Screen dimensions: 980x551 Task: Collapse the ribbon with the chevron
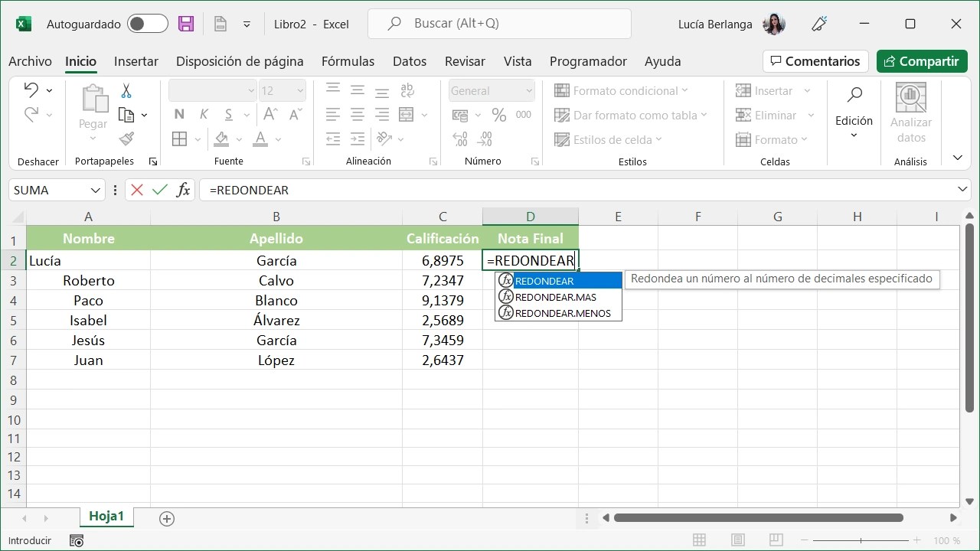[x=956, y=157]
